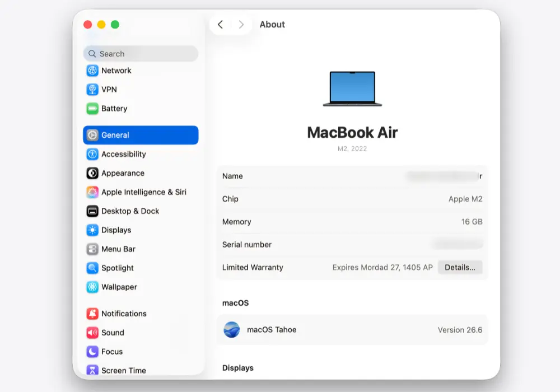560x392 pixels.
Task: Open the Accessibility icon
Action: point(92,154)
